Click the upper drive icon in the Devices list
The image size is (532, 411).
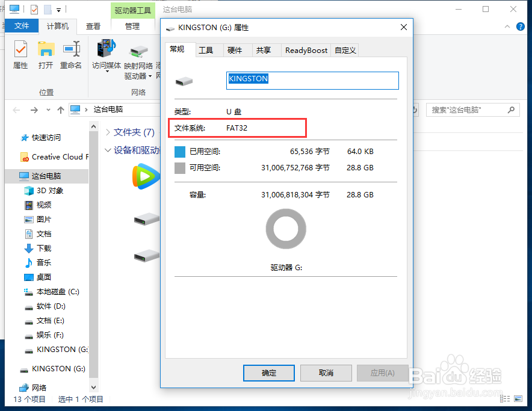pyautogui.click(x=147, y=219)
